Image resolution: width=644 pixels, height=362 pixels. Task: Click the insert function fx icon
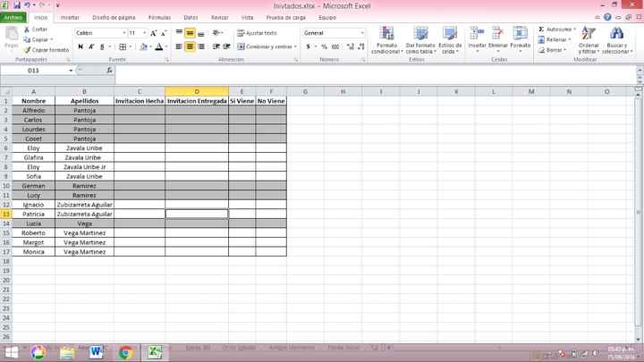[x=109, y=70]
